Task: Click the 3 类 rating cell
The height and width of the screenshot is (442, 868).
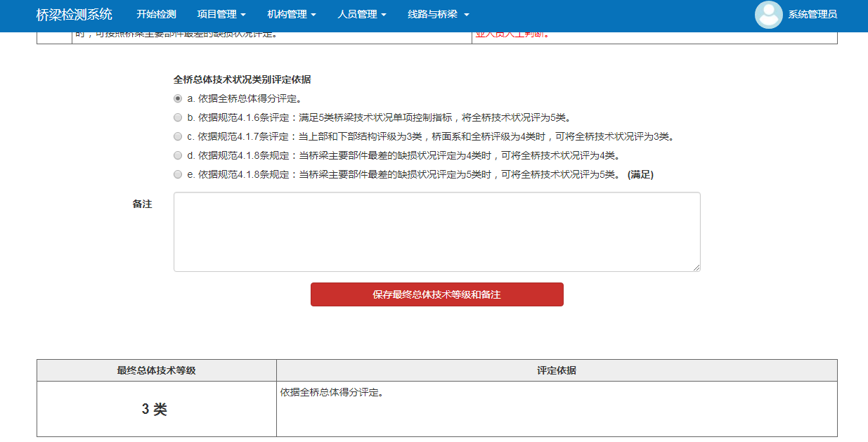Action: coord(155,410)
